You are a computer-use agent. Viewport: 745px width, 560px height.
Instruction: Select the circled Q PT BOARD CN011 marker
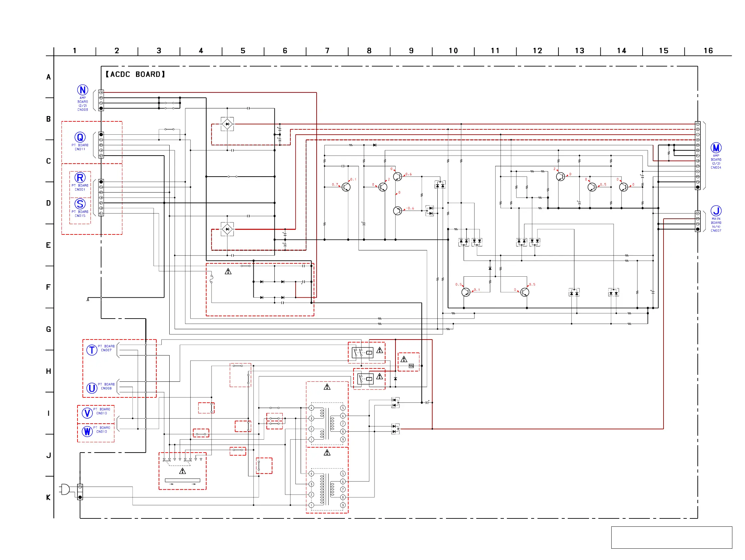pyautogui.click(x=80, y=137)
